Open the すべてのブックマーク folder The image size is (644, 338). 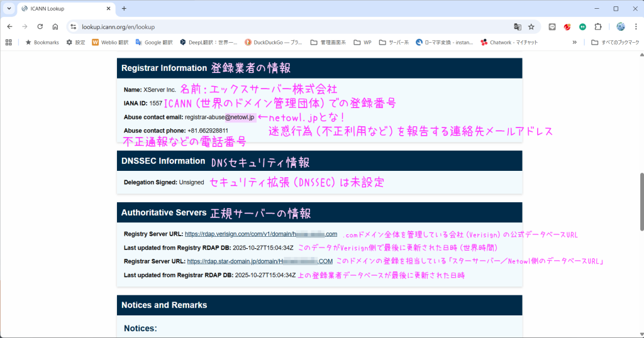click(x=615, y=42)
